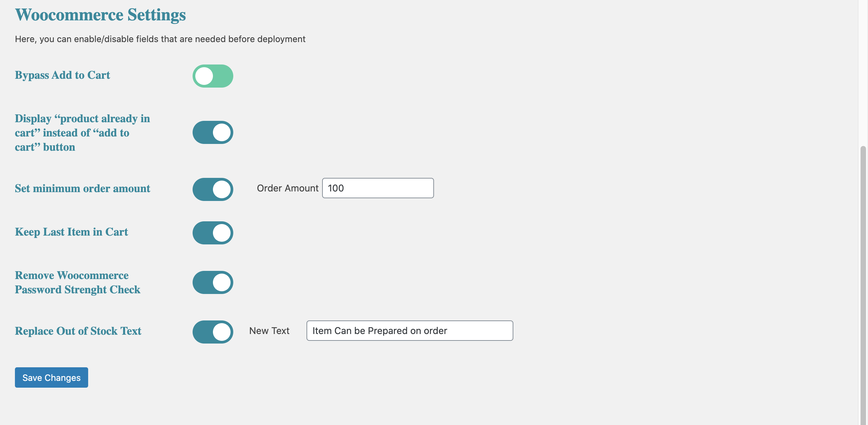Click the Keep Last Item in Cart label

coord(72,232)
